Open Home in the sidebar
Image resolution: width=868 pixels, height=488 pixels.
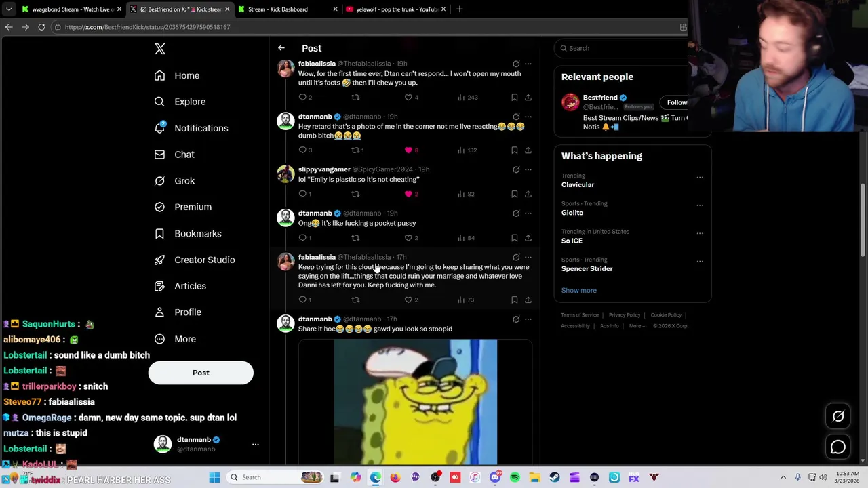pos(177,75)
